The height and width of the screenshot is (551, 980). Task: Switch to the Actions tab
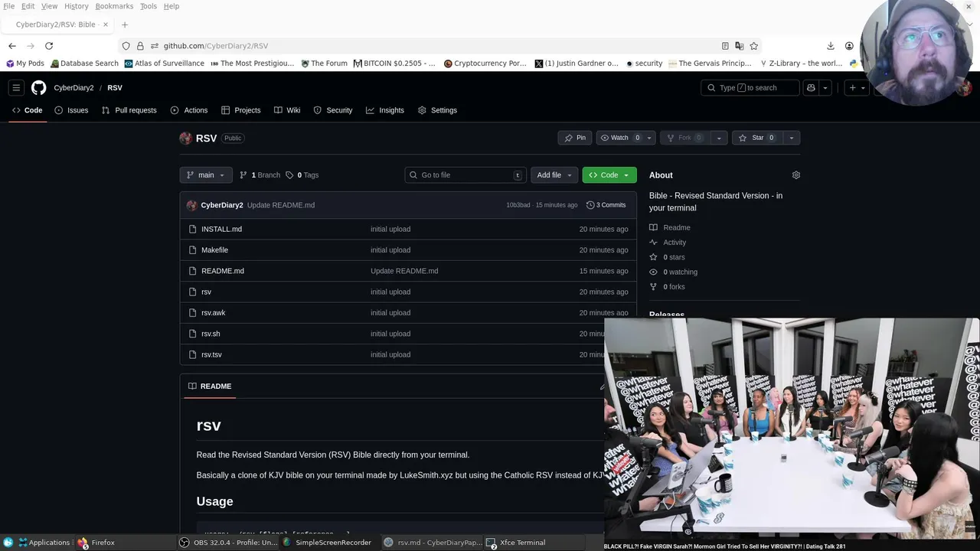[x=189, y=110]
